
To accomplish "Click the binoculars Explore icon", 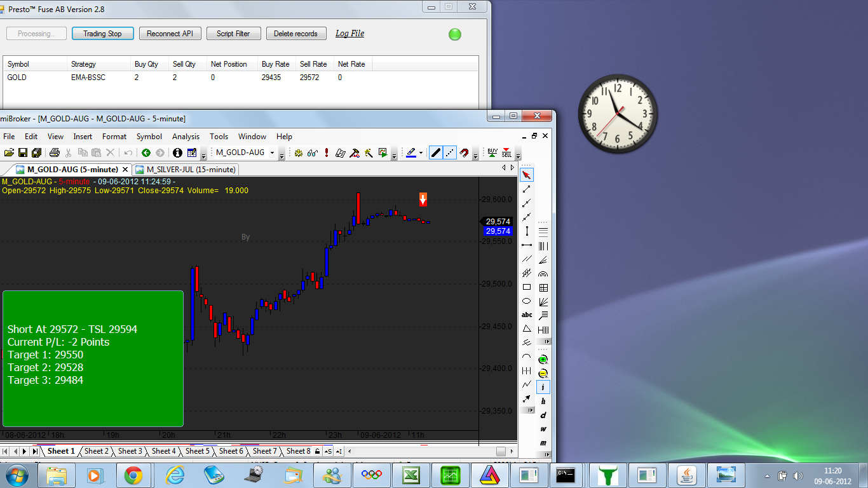I will click(312, 152).
